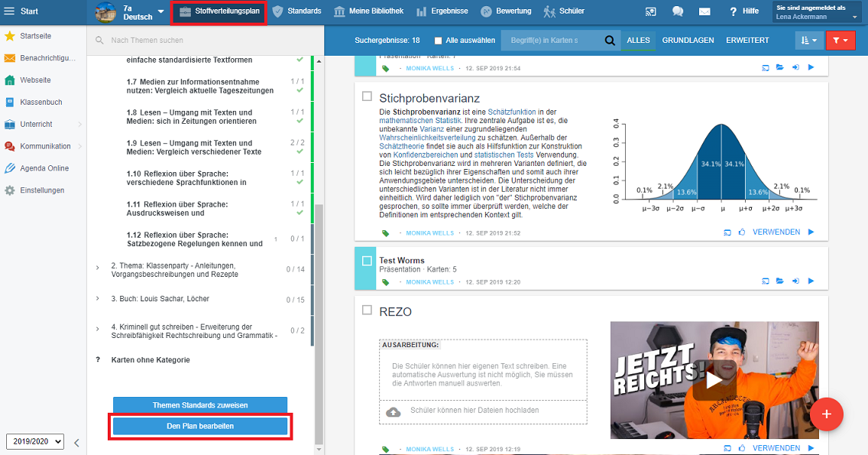Screen dimensions: 868x455
Task: Play the Stichprobenvarianz card
Action: point(811,232)
